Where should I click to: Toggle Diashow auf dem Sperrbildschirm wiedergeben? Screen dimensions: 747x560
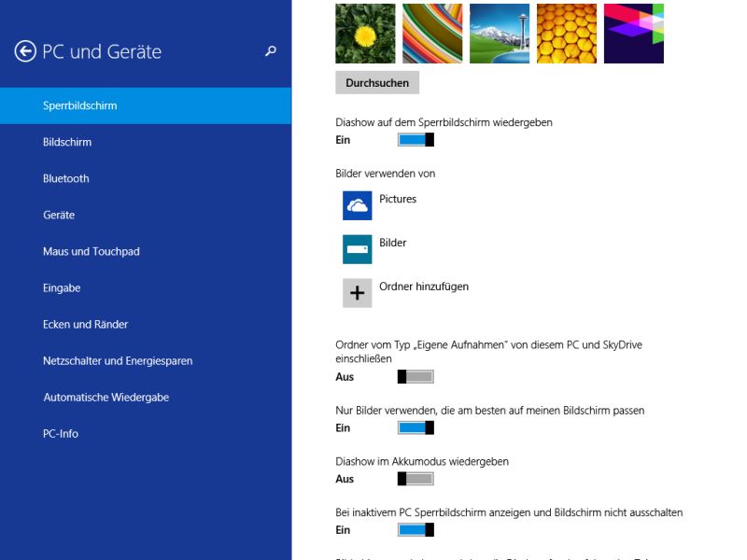tap(416, 139)
